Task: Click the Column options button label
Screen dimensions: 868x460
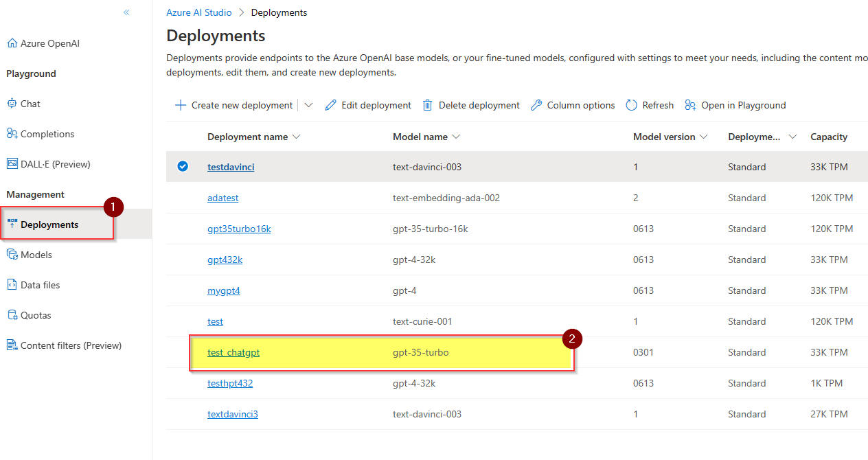Action: (581, 105)
